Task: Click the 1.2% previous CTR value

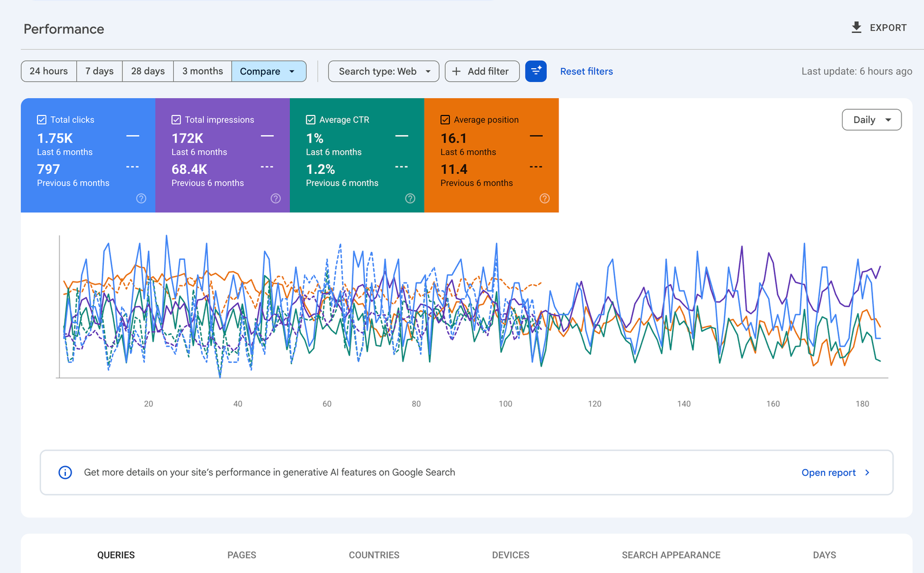Action: [x=321, y=169]
